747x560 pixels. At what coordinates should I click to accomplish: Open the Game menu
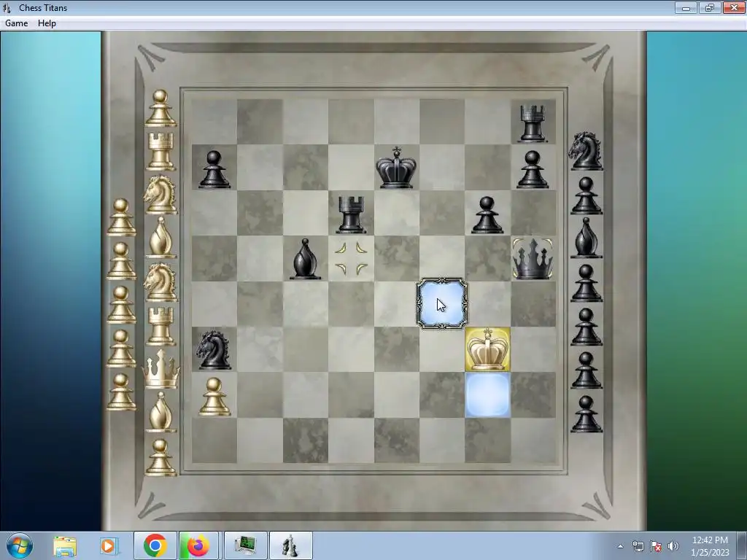tap(16, 23)
